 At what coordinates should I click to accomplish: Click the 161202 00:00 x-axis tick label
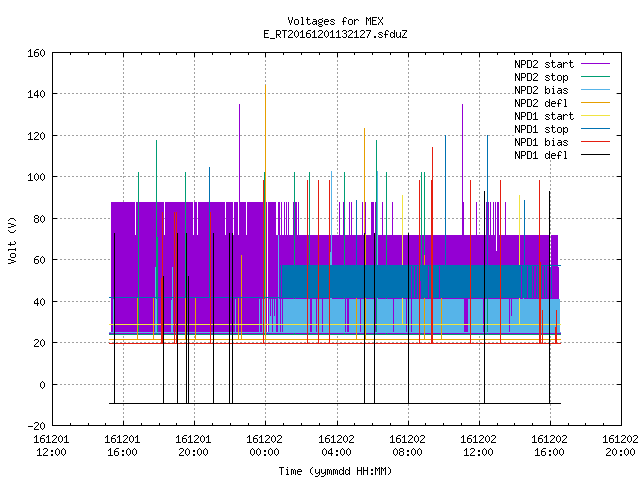(x=264, y=446)
